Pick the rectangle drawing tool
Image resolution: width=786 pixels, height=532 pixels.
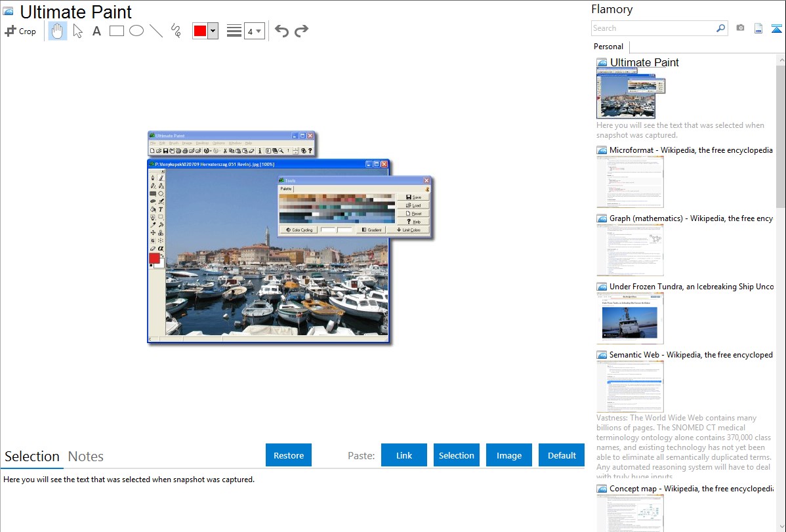tap(116, 31)
